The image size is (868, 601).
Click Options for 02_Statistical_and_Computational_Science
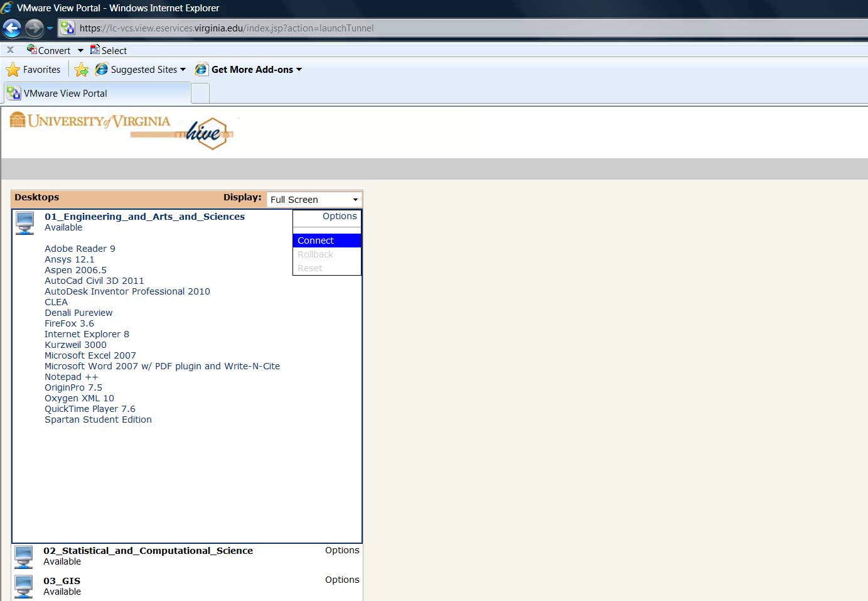[342, 550]
